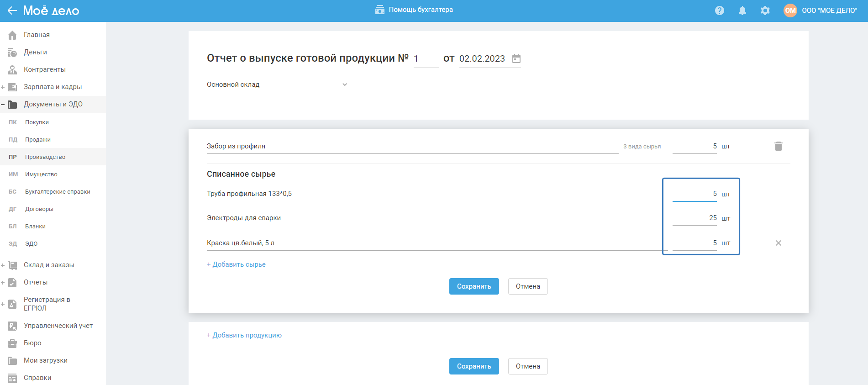Click the 3 вида сырья label

click(x=642, y=147)
